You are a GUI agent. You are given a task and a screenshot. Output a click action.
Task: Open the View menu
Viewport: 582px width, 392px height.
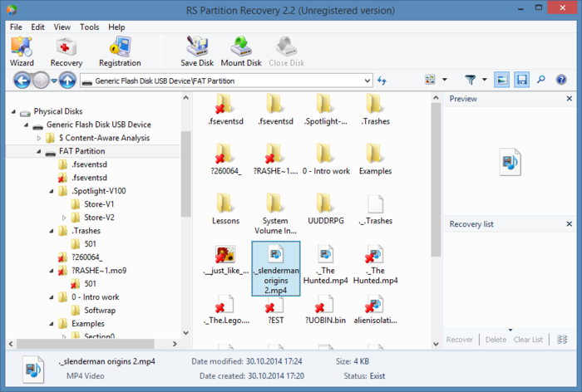[62, 27]
